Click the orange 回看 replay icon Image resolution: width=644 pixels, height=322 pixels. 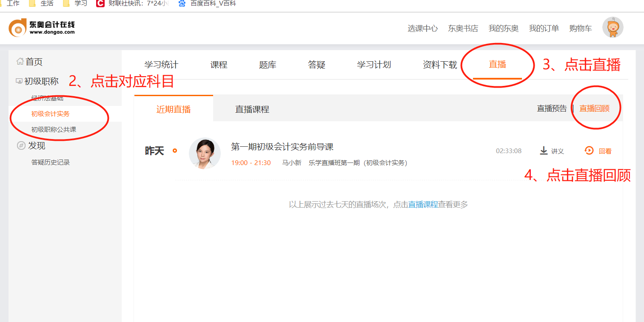(589, 151)
